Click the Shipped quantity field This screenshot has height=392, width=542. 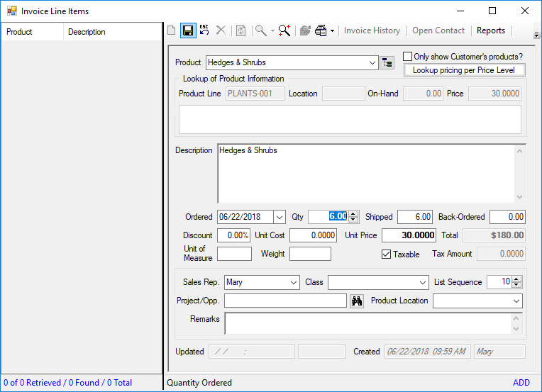coord(415,217)
